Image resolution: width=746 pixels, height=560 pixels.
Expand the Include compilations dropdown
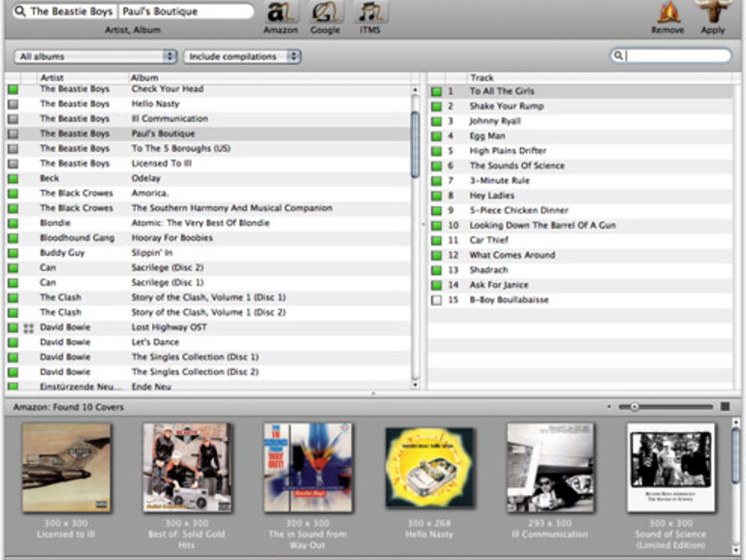coord(241,57)
